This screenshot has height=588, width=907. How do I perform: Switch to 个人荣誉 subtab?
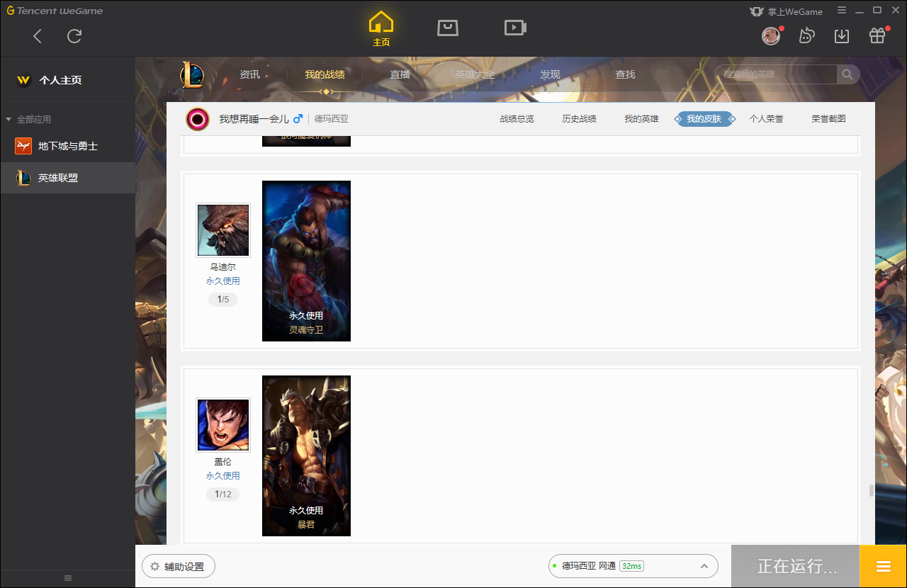[766, 119]
